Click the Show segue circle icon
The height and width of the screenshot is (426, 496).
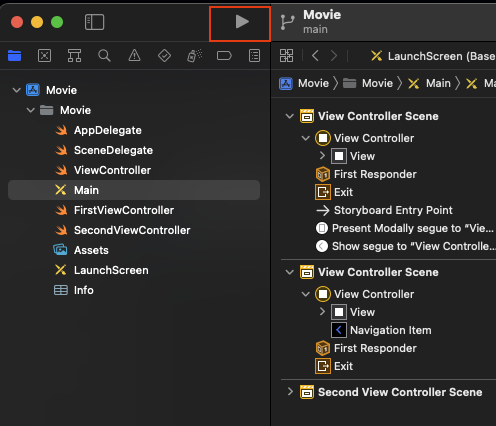point(322,246)
